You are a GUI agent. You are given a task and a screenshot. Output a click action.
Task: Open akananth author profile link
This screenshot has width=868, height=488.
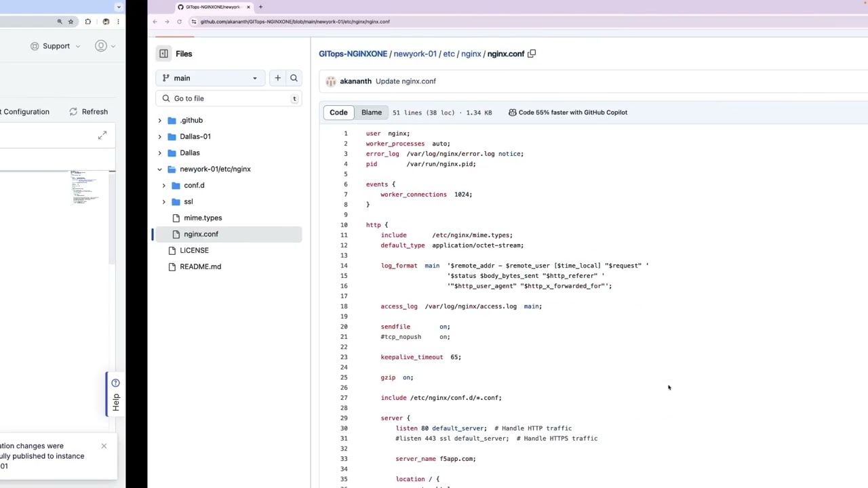tap(355, 81)
